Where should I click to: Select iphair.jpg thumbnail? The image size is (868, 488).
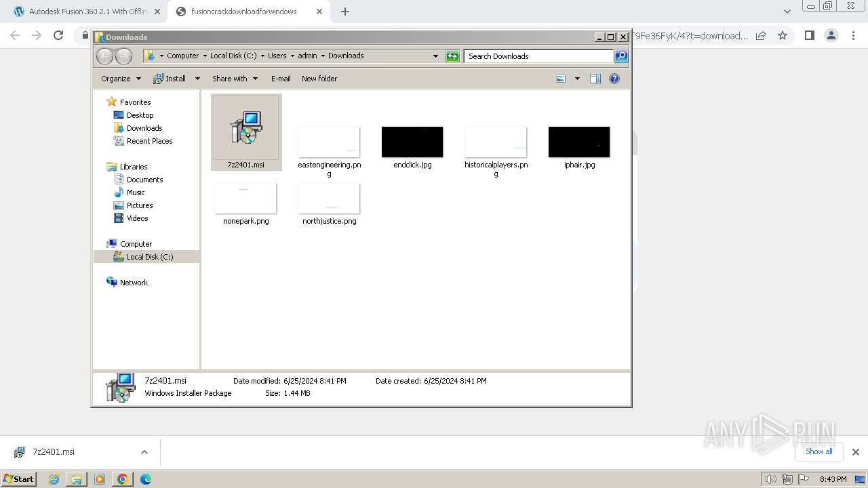tap(579, 142)
